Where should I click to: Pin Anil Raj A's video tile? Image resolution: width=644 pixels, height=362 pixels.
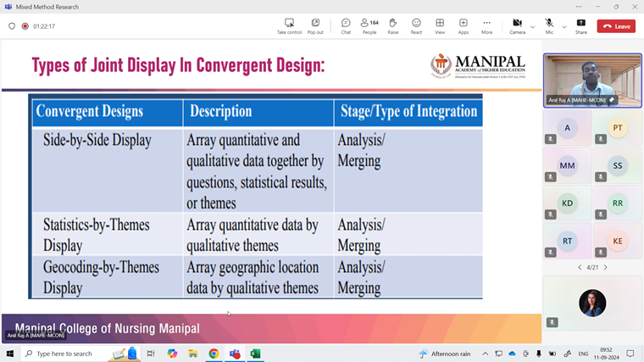pyautogui.click(x=612, y=100)
